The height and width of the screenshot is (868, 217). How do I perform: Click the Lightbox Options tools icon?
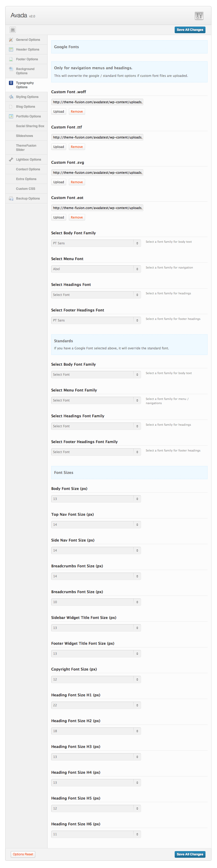coord(11,160)
